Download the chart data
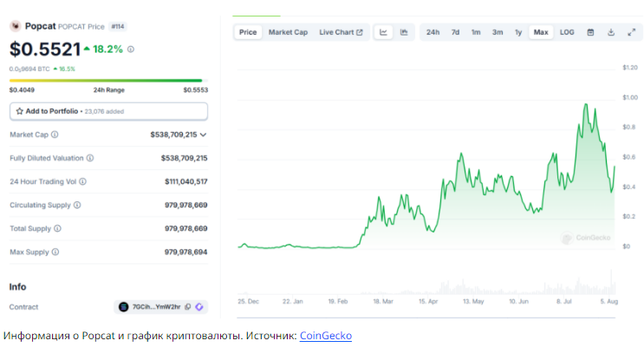Image resolution: width=644 pixels, height=354 pixels. (x=611, y=32)
